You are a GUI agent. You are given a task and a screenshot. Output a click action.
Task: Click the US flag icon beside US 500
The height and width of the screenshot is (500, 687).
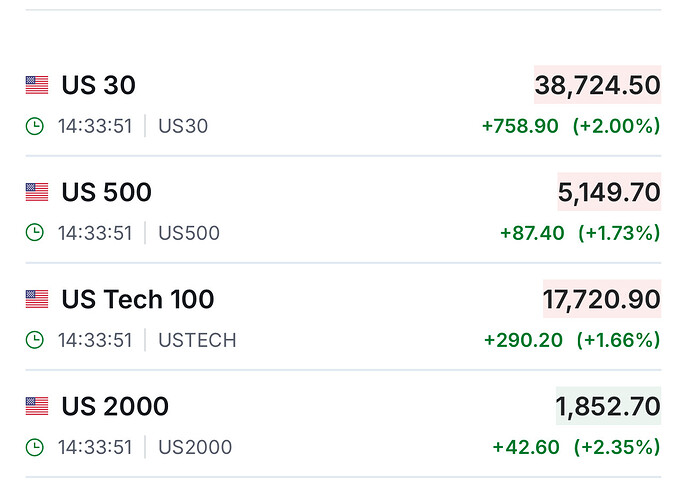[37, 192]
